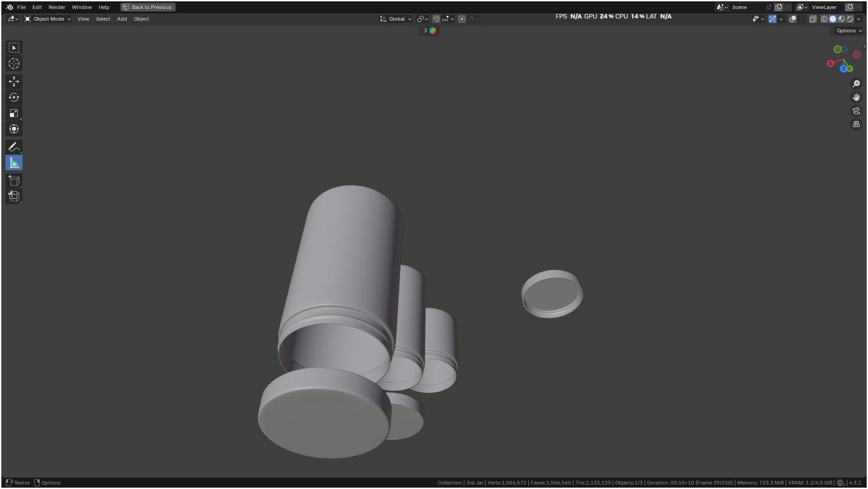
Task: Choose the Move tool
Action: tap(14, 81)
